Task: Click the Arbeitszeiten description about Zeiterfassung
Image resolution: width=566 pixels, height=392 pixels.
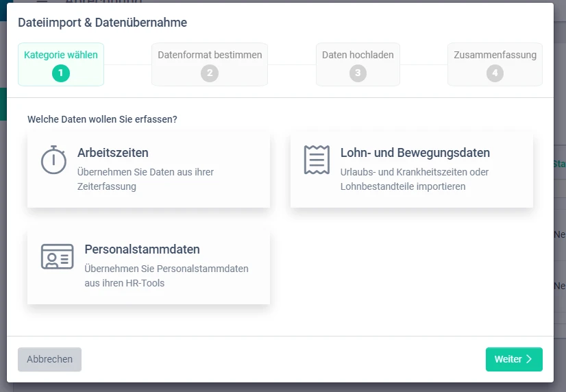Action: 145,179
